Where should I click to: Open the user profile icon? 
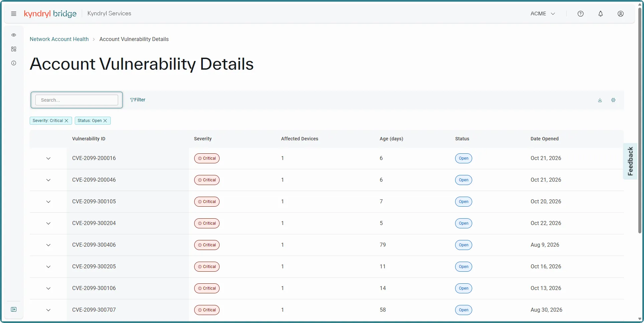(x=621, y=14)
